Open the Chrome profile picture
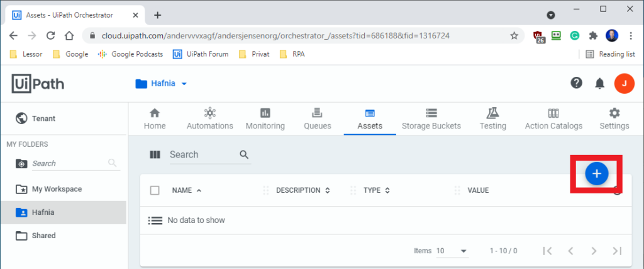This screenshot has width=644, height=269. 612,36
